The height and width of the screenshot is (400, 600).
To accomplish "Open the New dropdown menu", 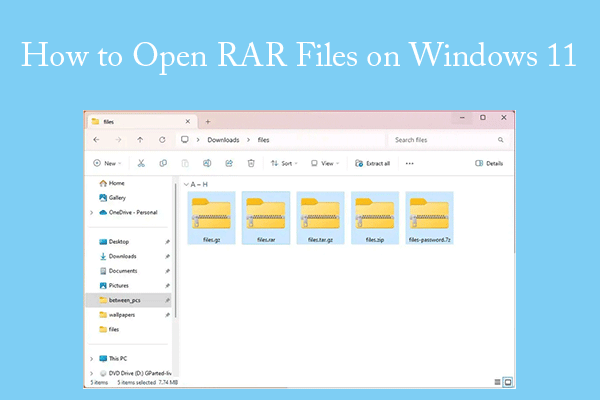I will click(107, 163).
